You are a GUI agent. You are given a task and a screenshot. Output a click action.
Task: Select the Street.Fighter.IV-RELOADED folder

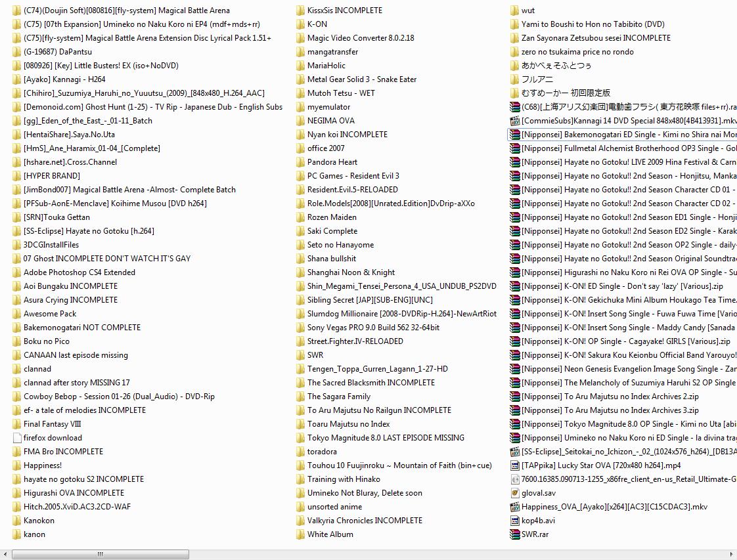coord(355,341)
